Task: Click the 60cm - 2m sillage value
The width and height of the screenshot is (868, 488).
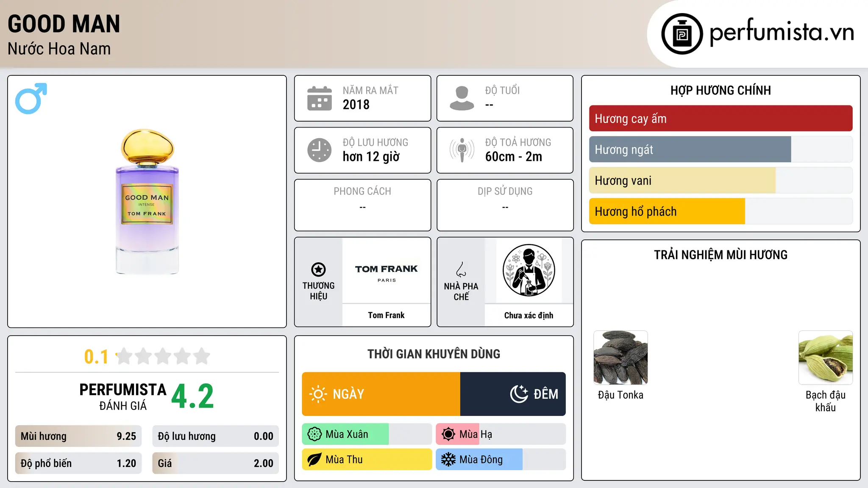Action: pos(514,157)
